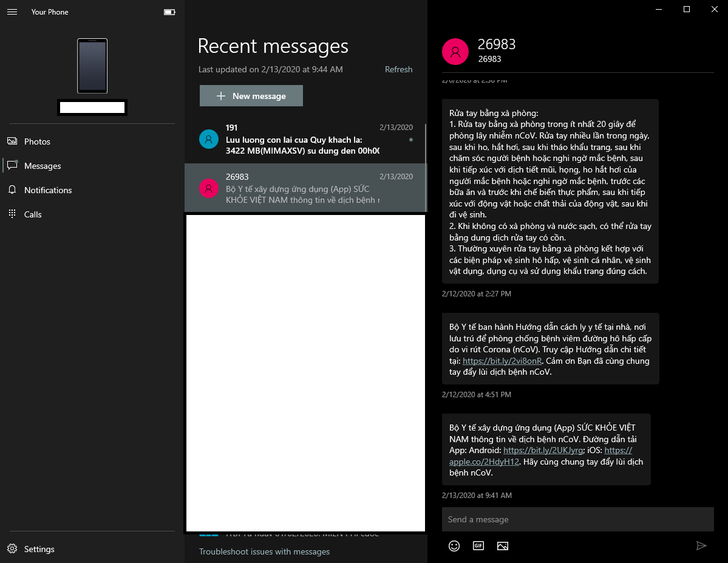Open Troubleshoot issues with messages link
This screenshot has height=563, width=728.
264,551
